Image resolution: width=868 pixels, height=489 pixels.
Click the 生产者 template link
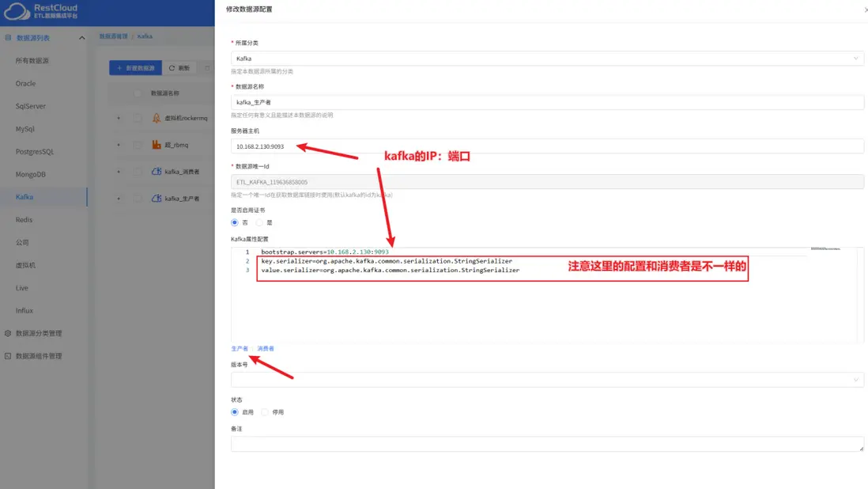coord(240,348)
